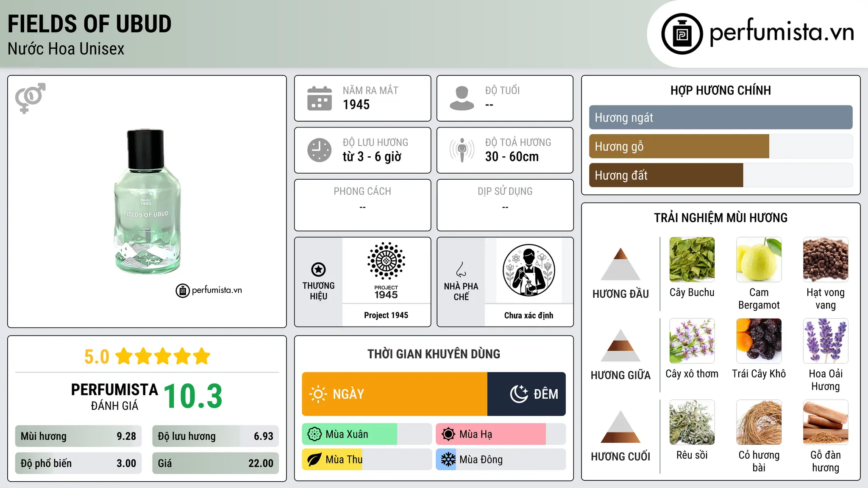Viewport: 868px width, 488px height.
Task: Click the Chưa xác định perfumer label
Action: (529, 315)
